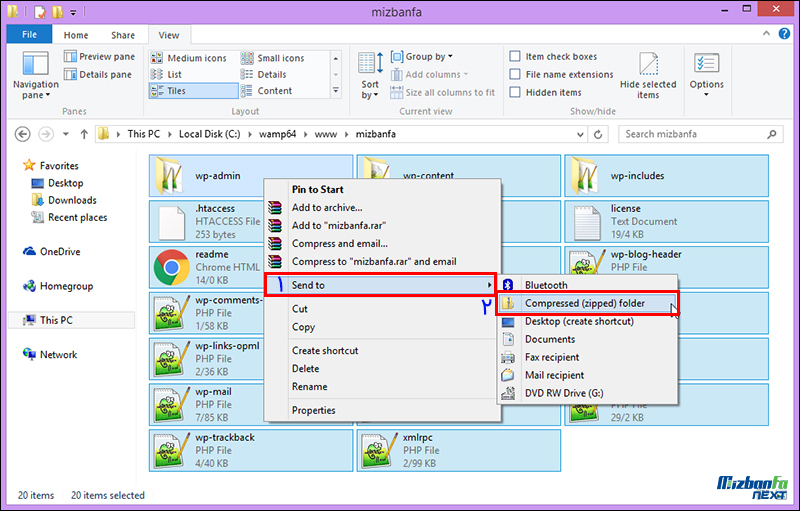Click the Search mizbanfa field
Viewport: 800px width, 511px height.
click(x=701, y=134)
